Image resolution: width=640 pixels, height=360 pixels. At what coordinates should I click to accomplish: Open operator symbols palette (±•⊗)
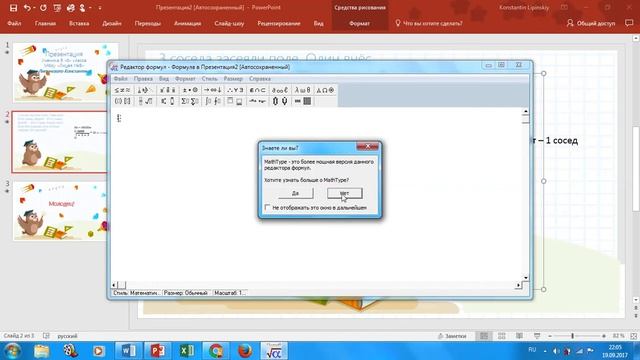[x=190, y=90]
